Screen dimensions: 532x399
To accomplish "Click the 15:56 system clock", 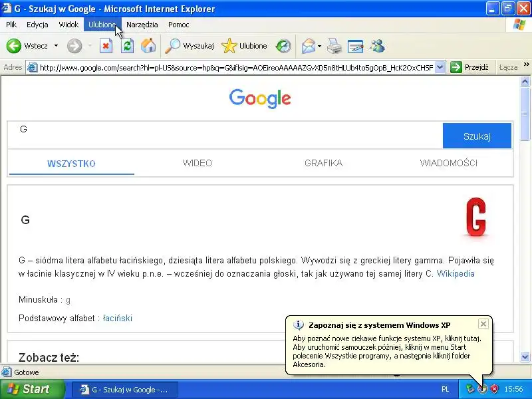I will [513, 389].
